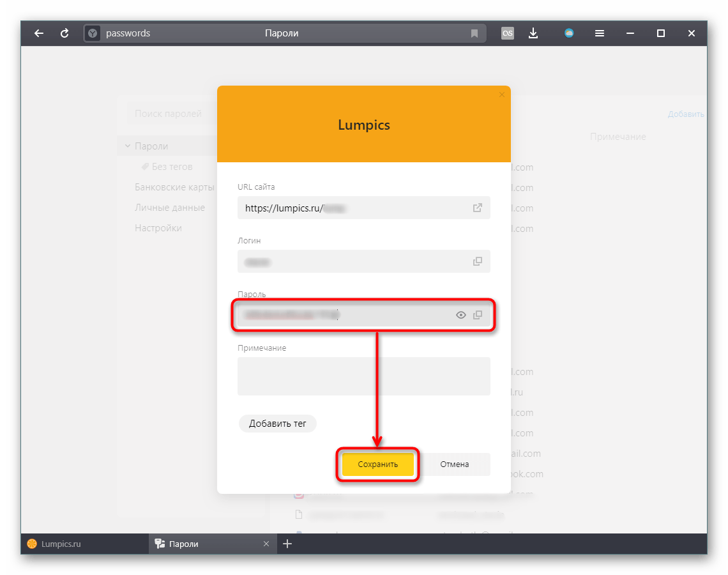Collapse the Пароли sidebar chevron
This screenshot has width=728, height=575.
click(x=127, y=146)
